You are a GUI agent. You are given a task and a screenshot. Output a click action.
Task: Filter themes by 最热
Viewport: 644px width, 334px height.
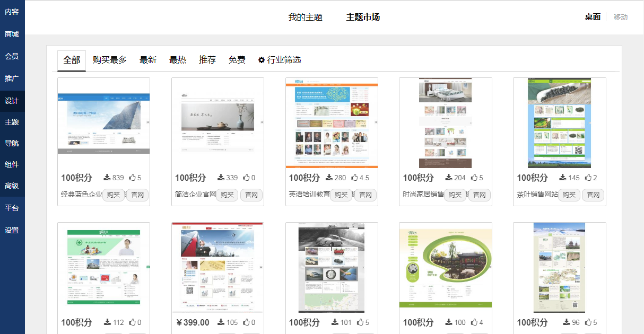(178, 60)
